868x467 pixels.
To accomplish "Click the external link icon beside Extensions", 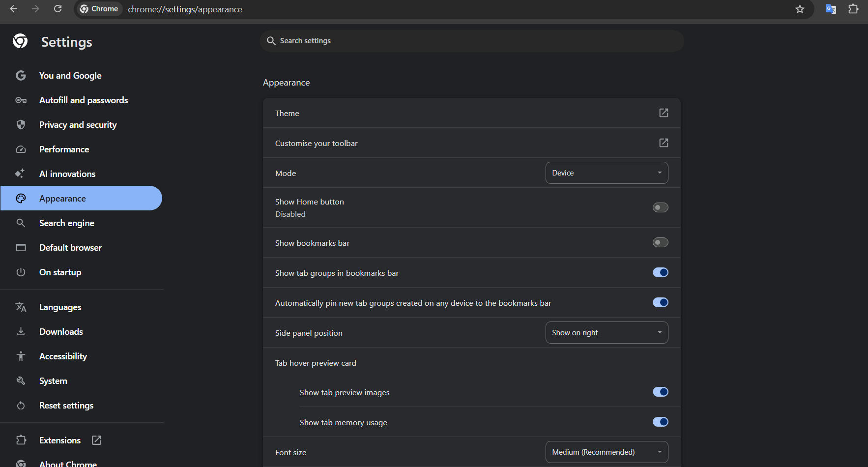I will [x=97, y=440].
